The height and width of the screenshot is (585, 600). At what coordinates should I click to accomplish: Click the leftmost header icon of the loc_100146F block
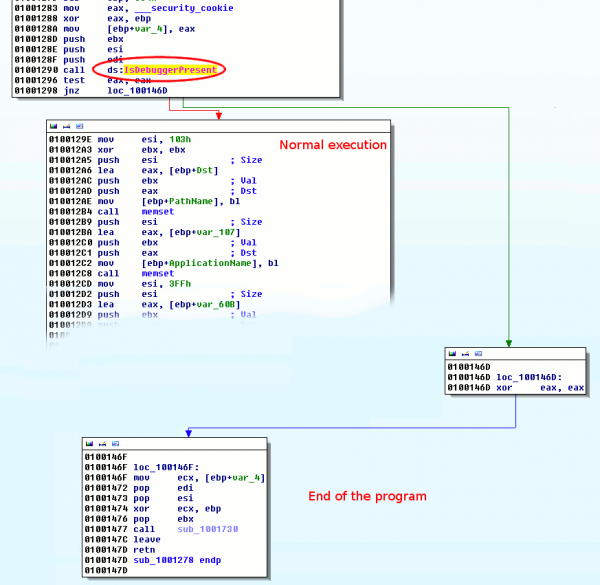pyautogui.click(x=89, y=442)
